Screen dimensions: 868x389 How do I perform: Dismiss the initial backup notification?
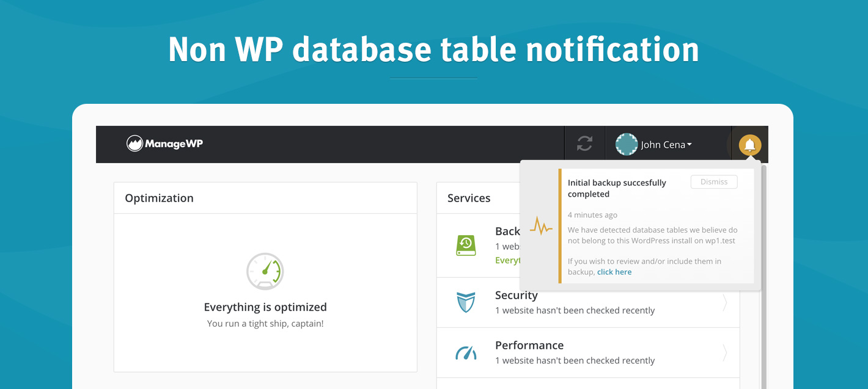(714, 182)
